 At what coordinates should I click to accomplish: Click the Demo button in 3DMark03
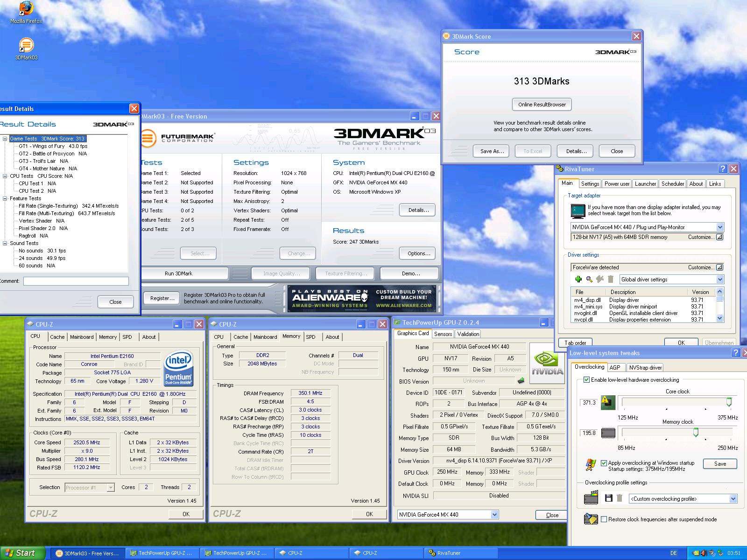tap(410, 273)
